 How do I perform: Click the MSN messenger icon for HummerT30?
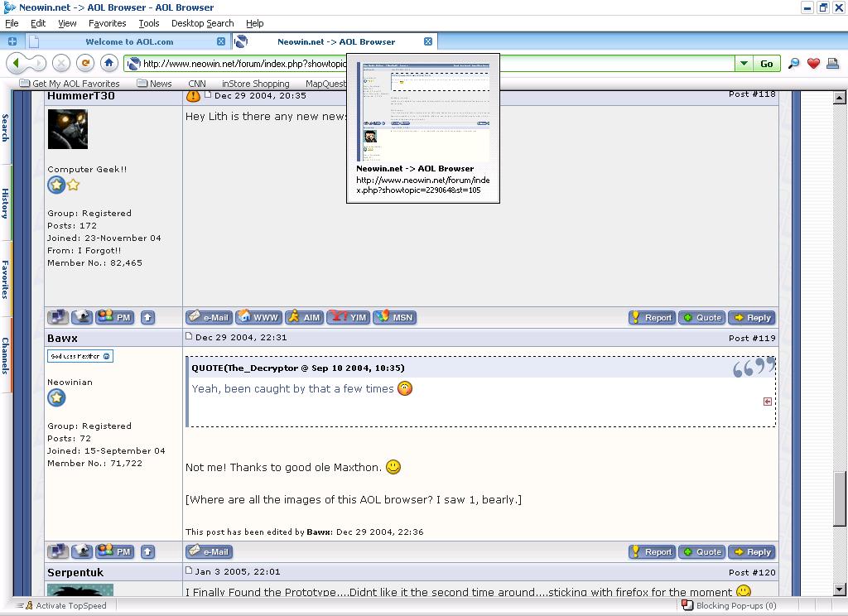(x=394, y=317)
